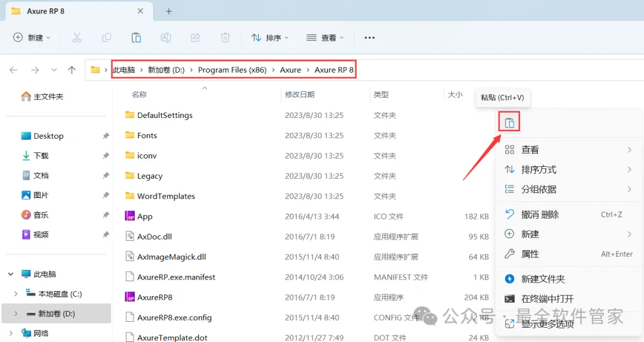Choose 撤消 删除 in context menu
Screen dimensions: 644x342
[569, 214]
